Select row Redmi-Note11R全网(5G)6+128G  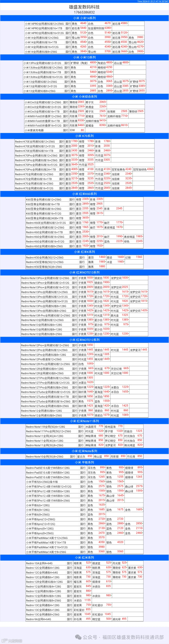(84, 427)
